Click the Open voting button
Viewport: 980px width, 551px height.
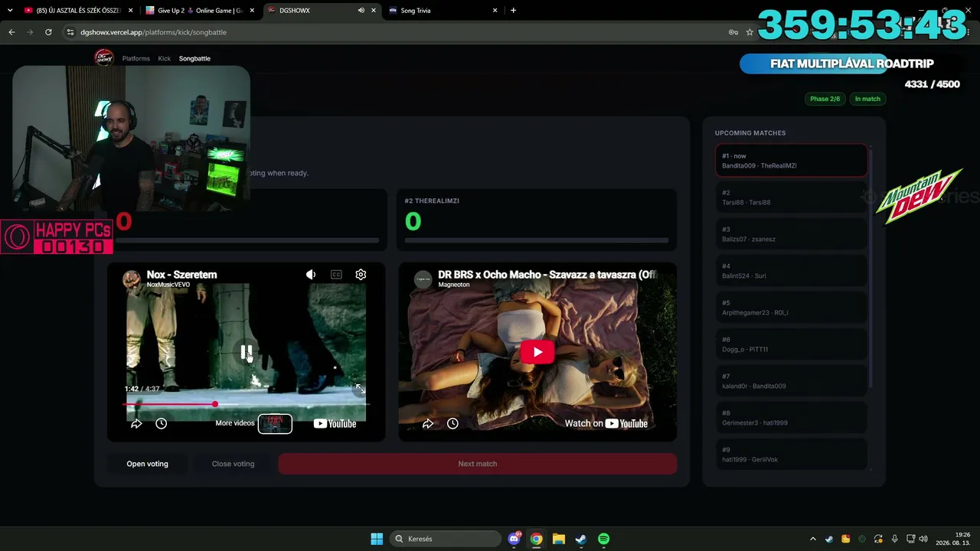(x=147, y=464)
